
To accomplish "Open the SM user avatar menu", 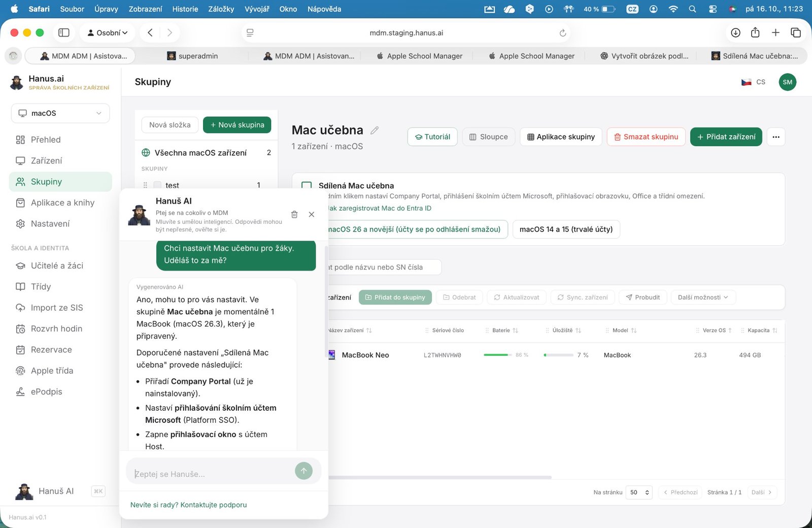I will click(x=788, y=82).
